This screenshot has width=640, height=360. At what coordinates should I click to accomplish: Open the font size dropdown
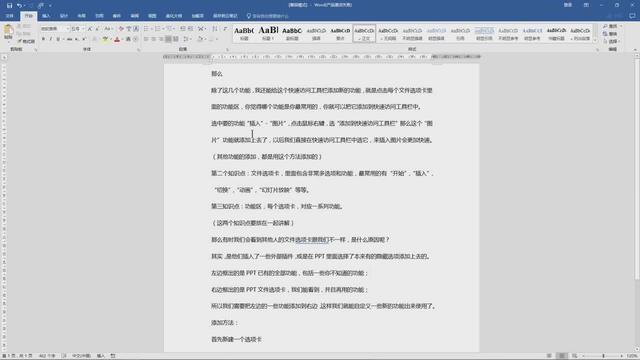(83, 29)
